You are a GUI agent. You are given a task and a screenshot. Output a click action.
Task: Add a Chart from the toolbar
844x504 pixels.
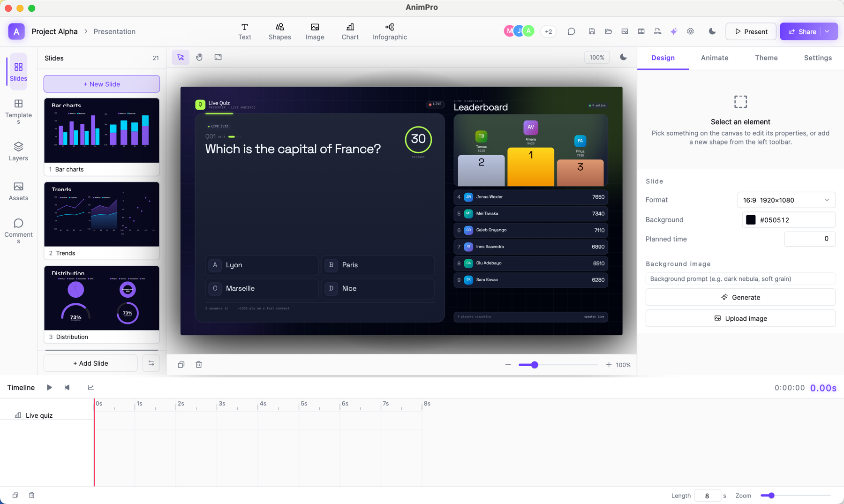tap(350, 31)
